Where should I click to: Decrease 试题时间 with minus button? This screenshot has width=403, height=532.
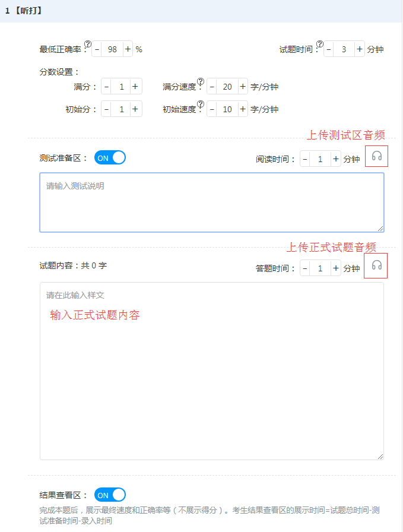pyautogui.click(x=329, y=49)
